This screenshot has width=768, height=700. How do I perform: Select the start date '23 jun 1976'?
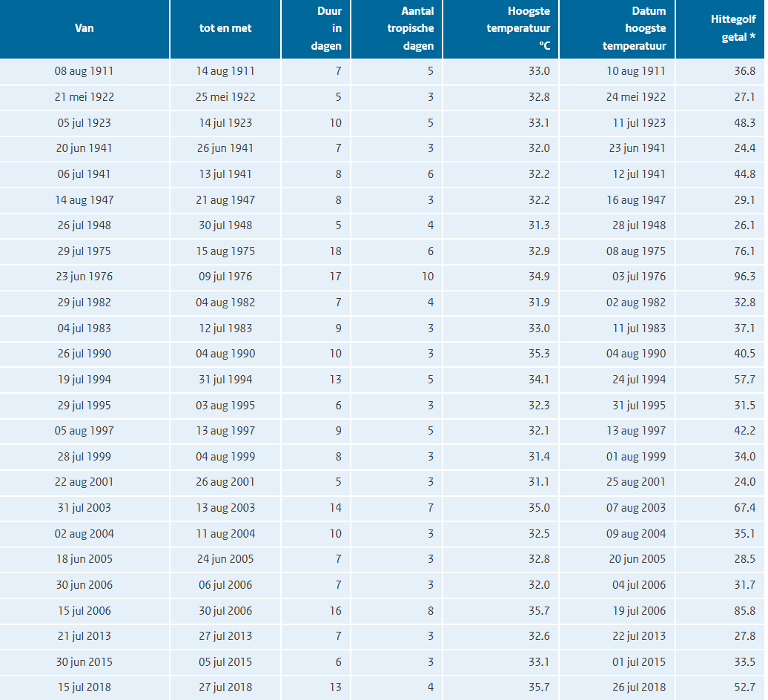click(84, 277)
